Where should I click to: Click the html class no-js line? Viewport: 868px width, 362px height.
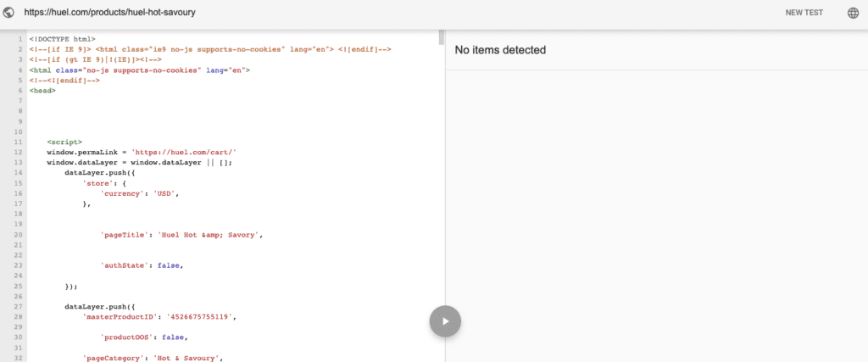click(x=140, y=70)
